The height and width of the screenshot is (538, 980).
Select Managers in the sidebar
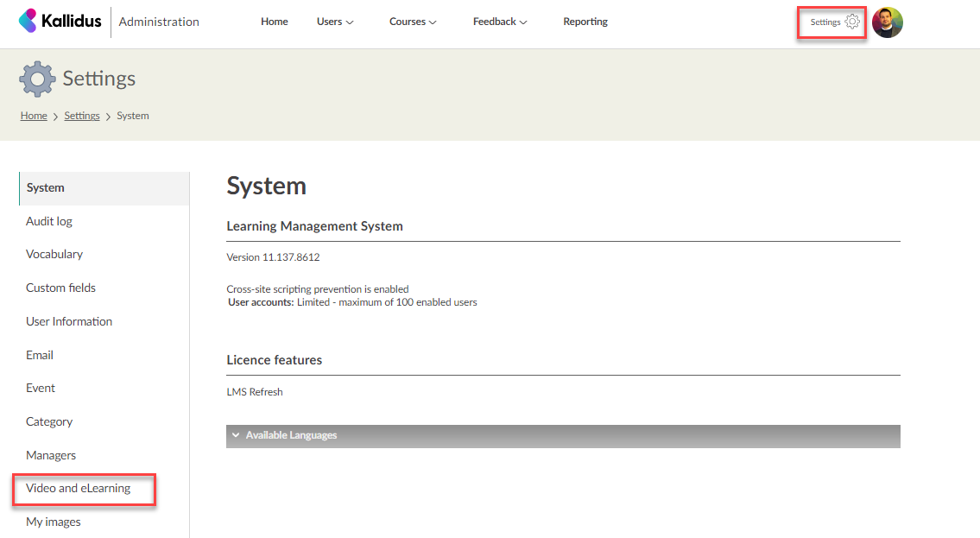click(51, 455)
